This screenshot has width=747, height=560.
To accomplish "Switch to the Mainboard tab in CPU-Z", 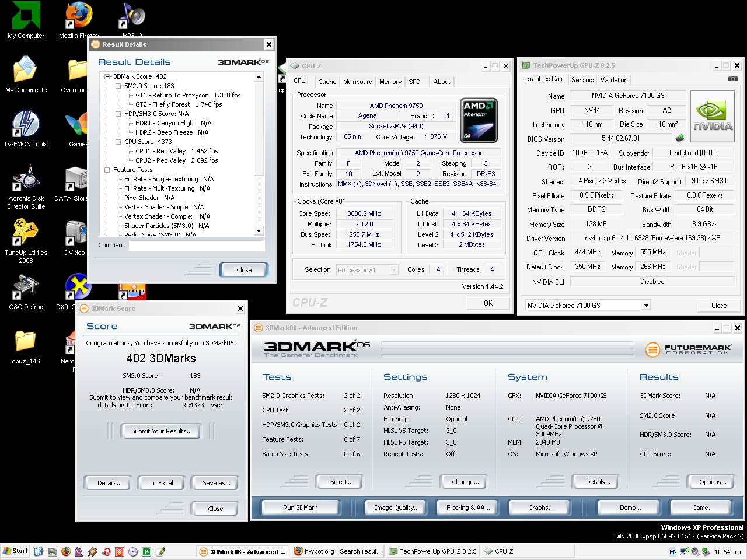I will coord(358,82).
